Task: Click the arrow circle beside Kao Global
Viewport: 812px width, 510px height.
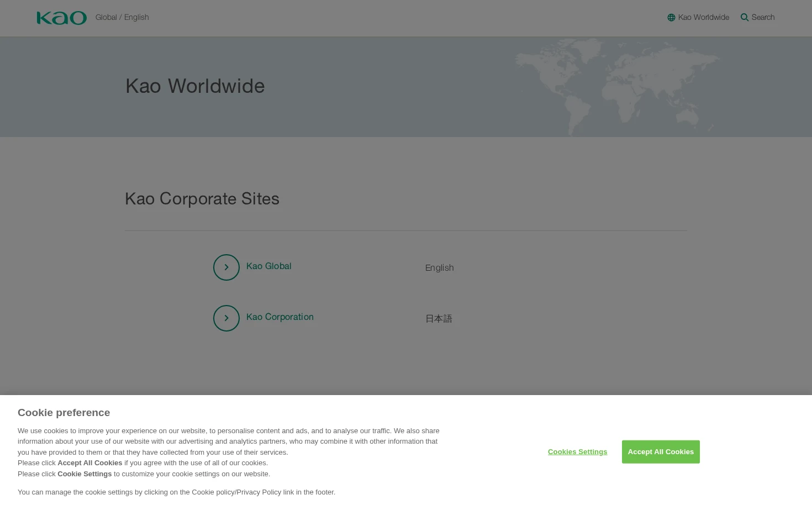Action: 226,267
